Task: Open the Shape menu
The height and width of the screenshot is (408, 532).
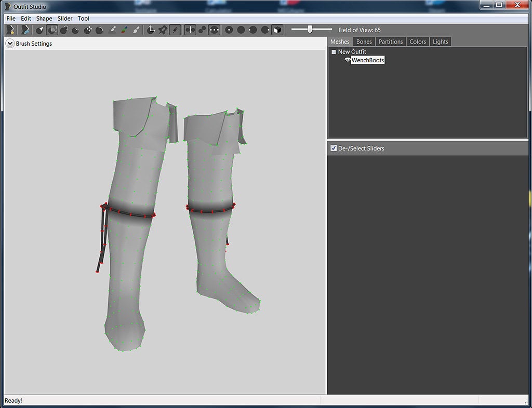Action: pyautogui.click(x=44, y=18)
